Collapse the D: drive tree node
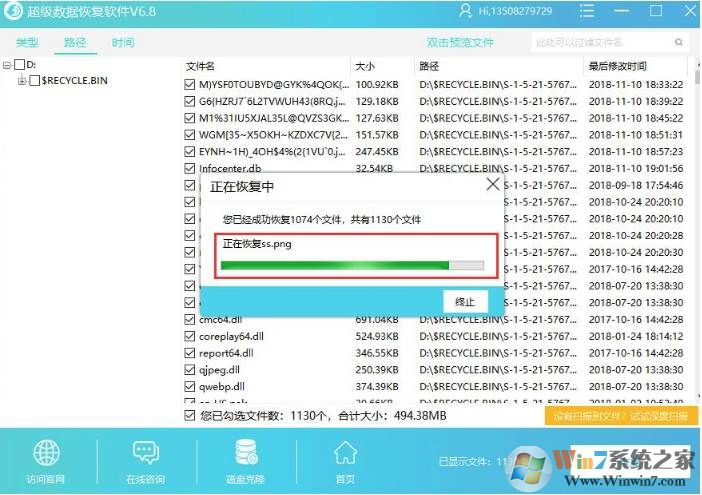Screen dimensions: 702x495 [7, 65]
